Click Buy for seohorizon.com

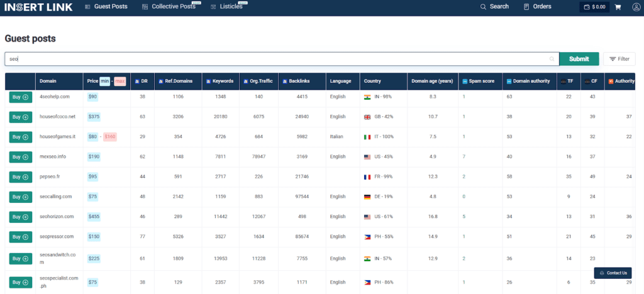coord(21,217)
